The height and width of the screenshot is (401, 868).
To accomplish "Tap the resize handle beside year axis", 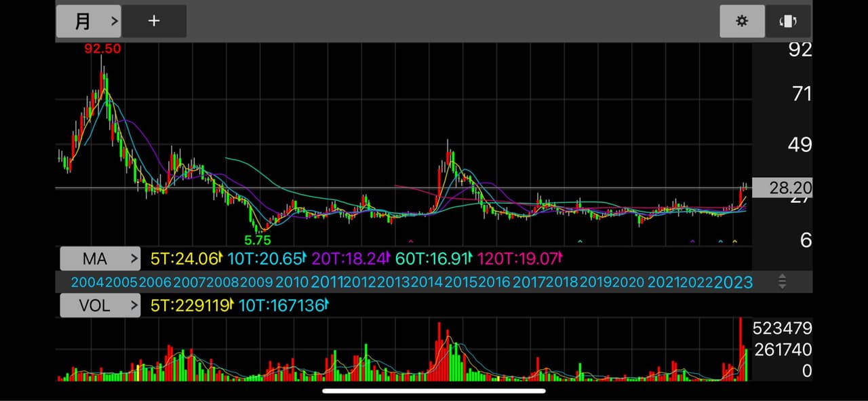I will [782, 282].
